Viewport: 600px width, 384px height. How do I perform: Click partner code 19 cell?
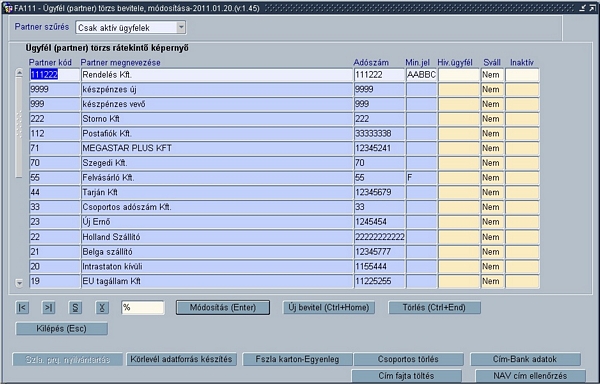[54, 281]
